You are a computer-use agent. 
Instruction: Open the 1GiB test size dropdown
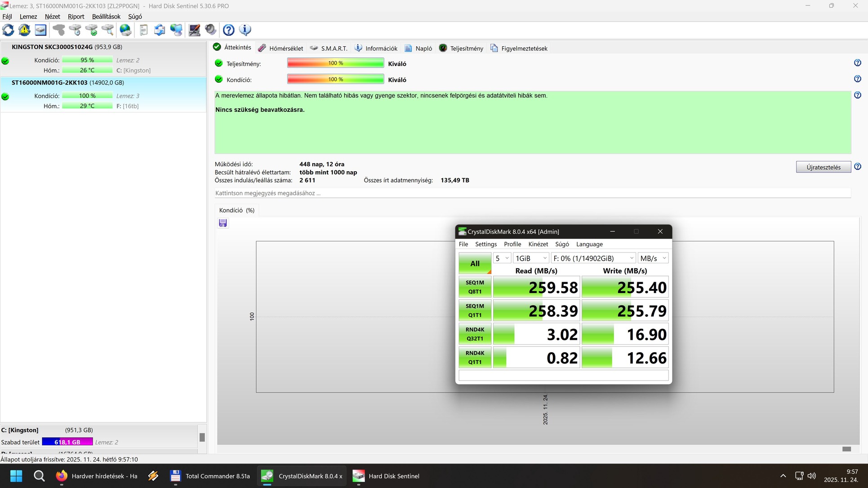point(531,258)
